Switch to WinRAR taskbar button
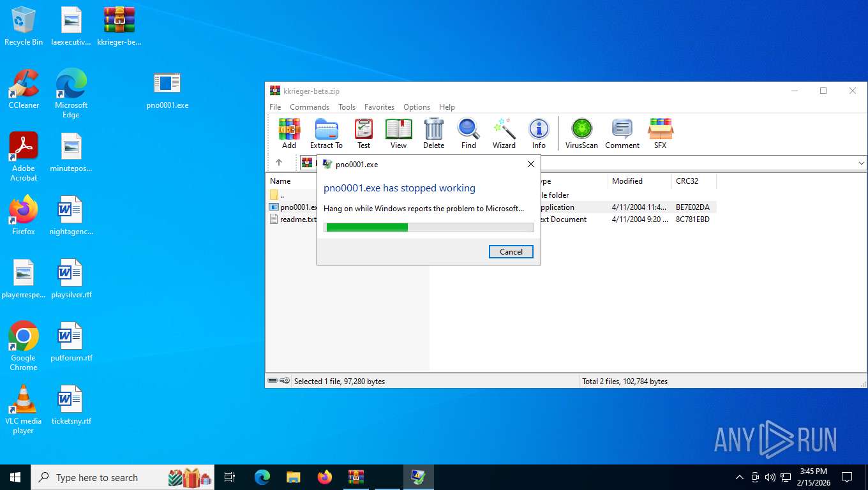The image size is (868, 490). [356, 477]
